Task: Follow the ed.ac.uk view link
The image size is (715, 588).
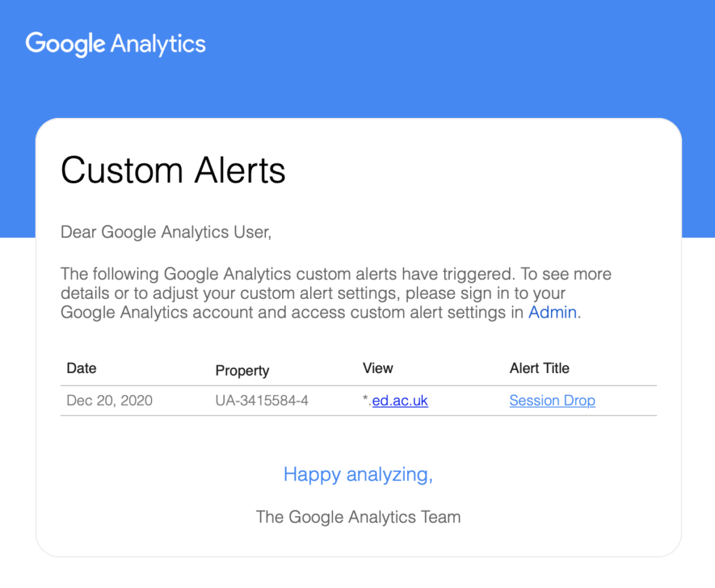Action: (400, 401)
